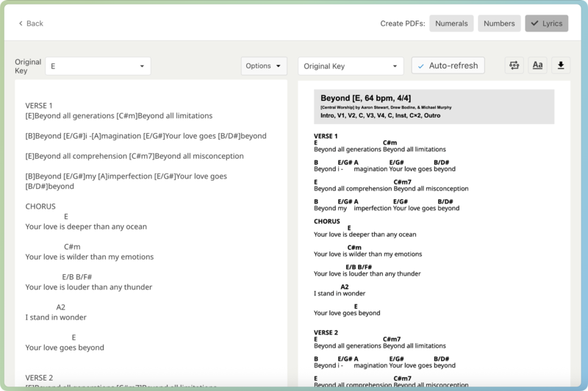Click the 'Beyond [E, 64 bpm, 4/4]' preview title

[x=365, y=98]
